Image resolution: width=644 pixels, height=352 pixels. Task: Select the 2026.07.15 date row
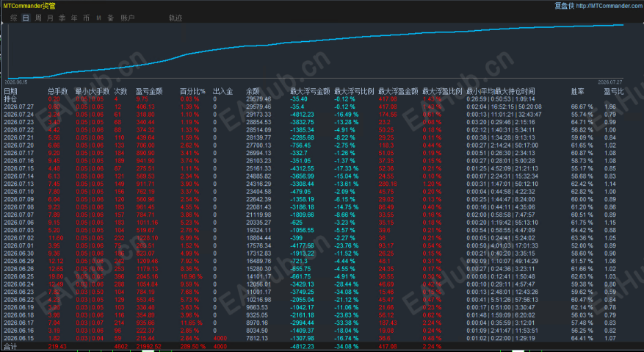(x=19, y=168)
